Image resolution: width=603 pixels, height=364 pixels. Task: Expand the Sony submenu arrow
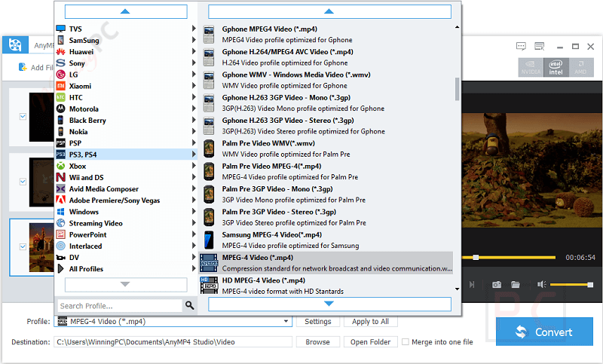pyautogui.click(x=194, y=63)
